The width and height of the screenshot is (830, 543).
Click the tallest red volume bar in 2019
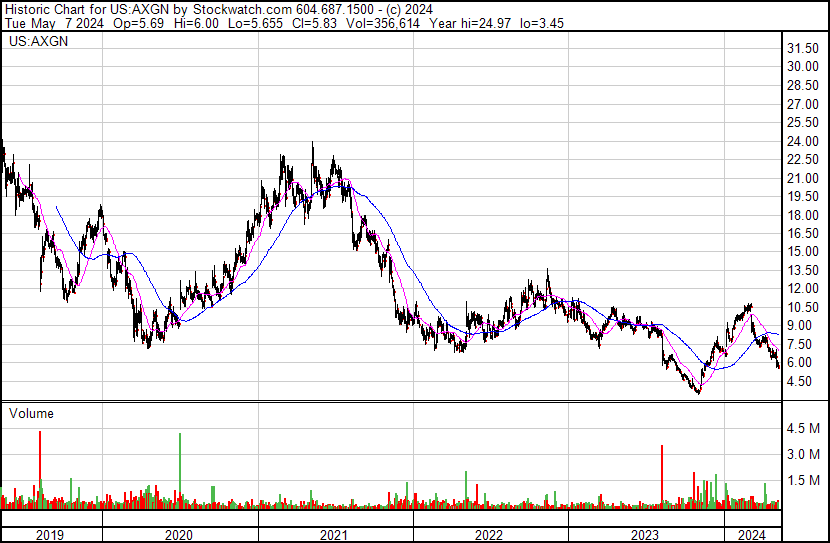click(x=40, y=470)
